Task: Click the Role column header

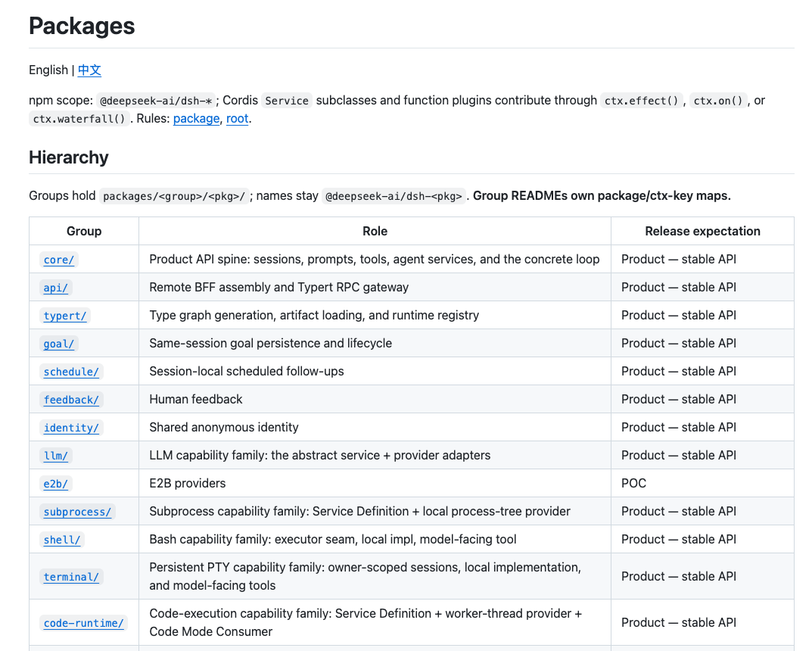Action: click(375, 231)
